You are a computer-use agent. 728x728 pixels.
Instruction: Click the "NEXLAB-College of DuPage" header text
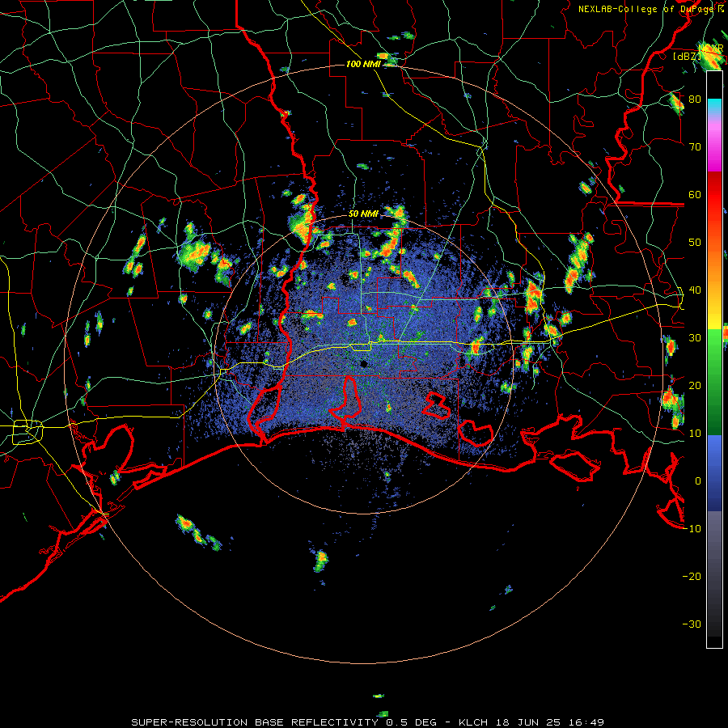(x=645, y=9)
